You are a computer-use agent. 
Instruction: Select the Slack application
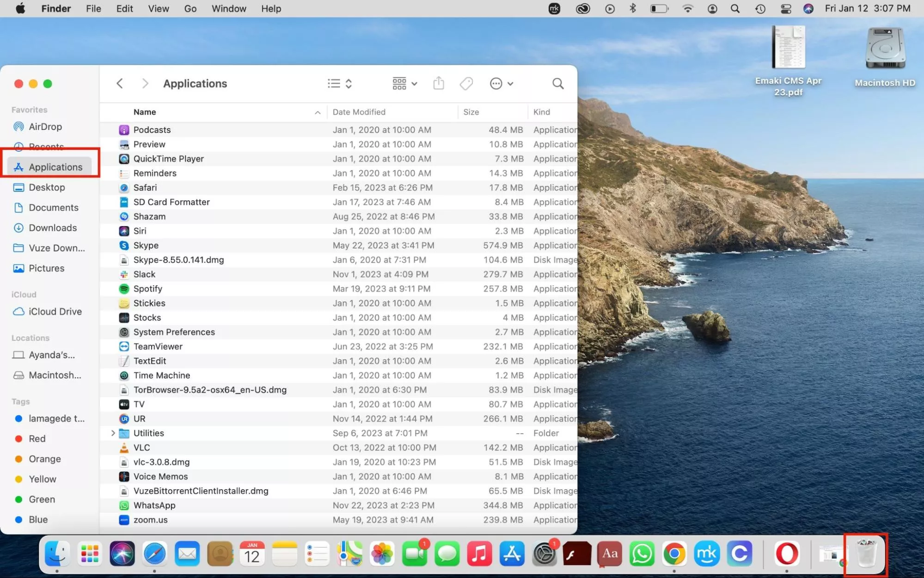pyautogui.click(x=339, y=274)
